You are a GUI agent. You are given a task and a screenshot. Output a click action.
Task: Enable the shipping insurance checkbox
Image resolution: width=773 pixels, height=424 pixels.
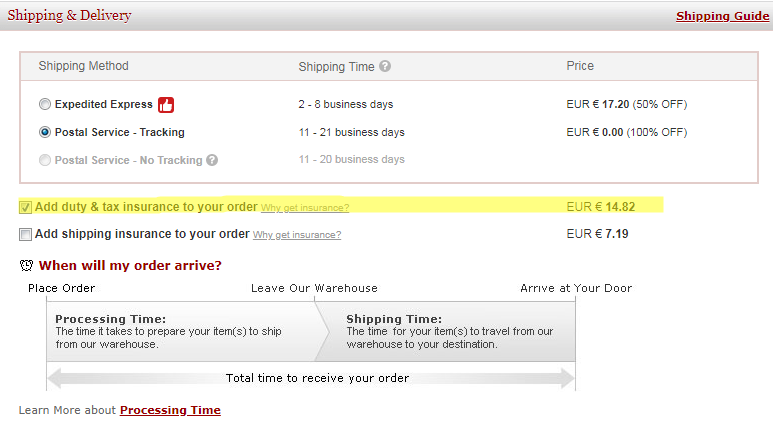(26, 234)
